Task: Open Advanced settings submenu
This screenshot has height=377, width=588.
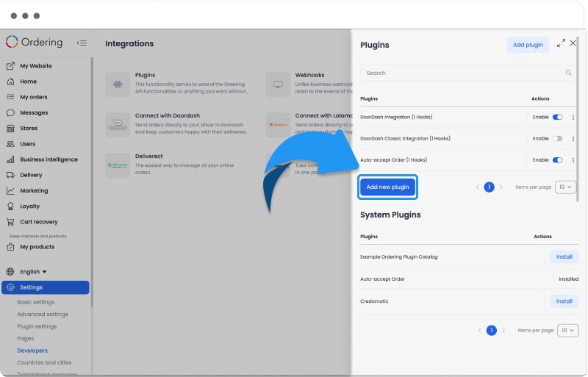Action: 43,315
